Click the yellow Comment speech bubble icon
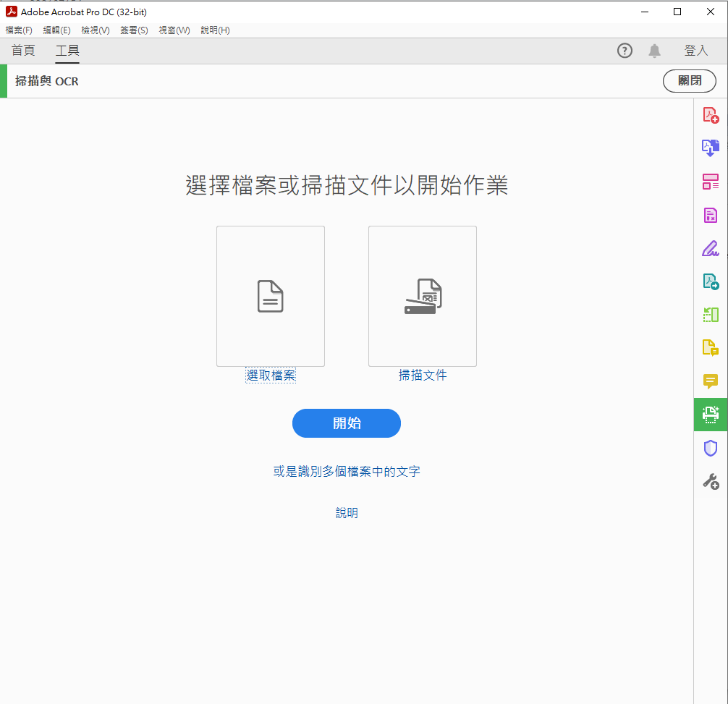Image resolution: width=728 pixels, height=704 pixels. pos(711,381)
